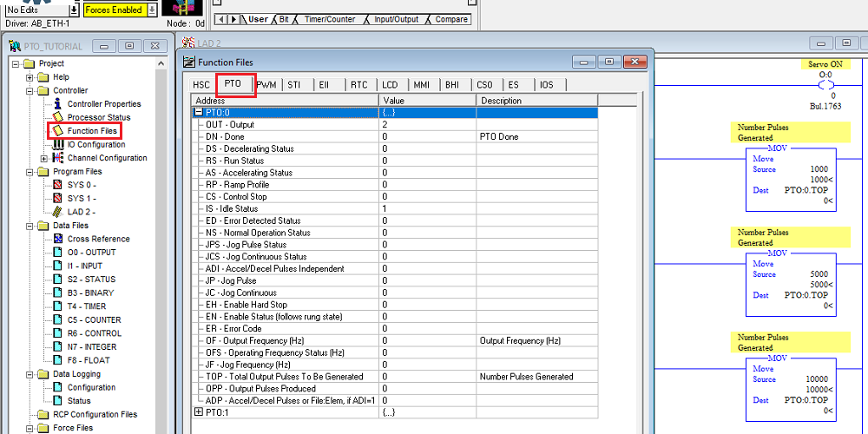Click the Channel Configuration icon
868x434 pixels.
(57, 158)
